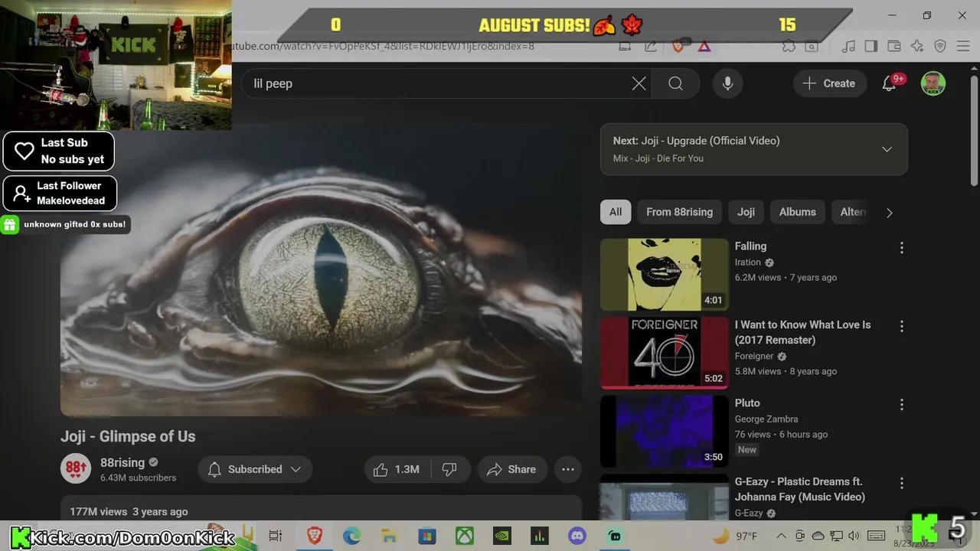
Task: Open Brave Rewards triangle icon
Action: tap(704, 46)
